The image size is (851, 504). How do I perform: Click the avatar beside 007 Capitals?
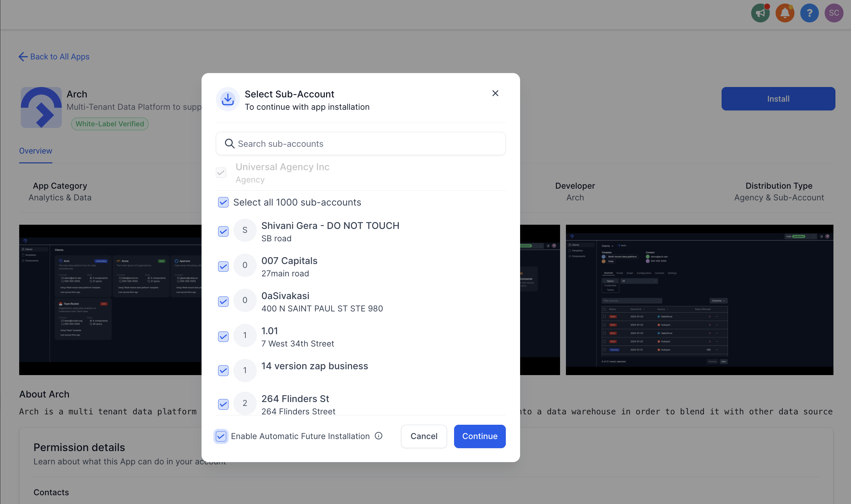245,265
